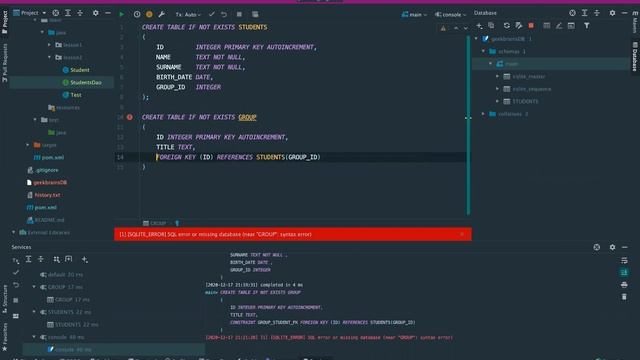Open the Structure side tab

click(x=5, y=299)
